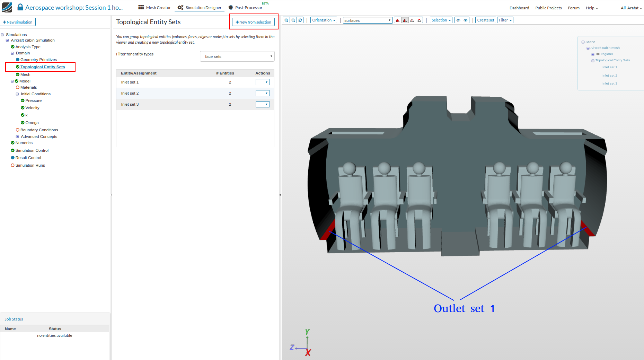Toggle visibility of region0 in scene tree
Image resolution: width=644 pixels, height=360 pixels.
tap(598, 54)
